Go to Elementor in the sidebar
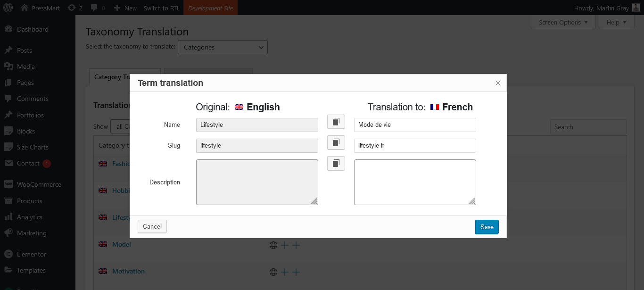This screenshot has height=290, width=644. pos(31,254)
